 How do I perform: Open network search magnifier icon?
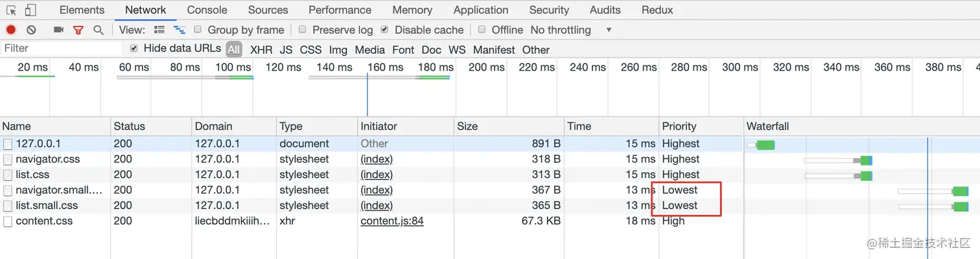click(x=99, y=30)
